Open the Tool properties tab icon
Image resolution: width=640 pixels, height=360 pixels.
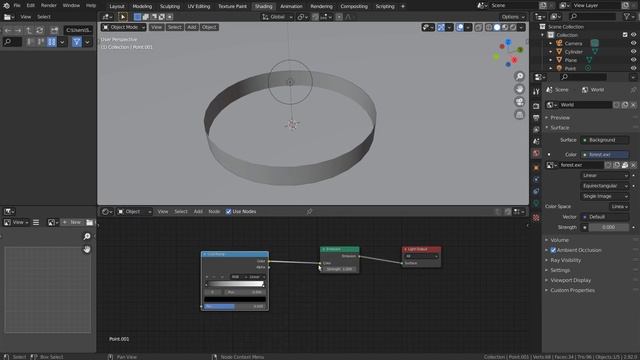(x=536, y=91)
